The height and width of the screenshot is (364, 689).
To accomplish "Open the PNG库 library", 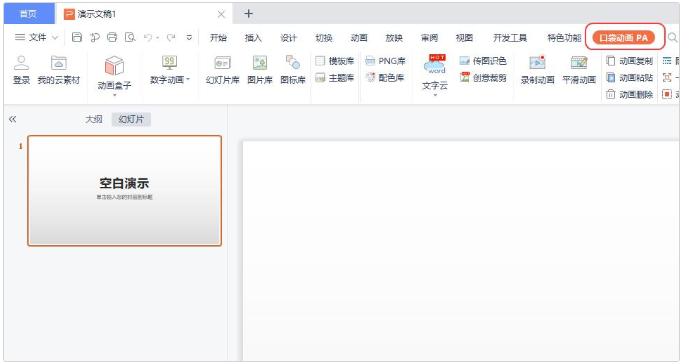I will (385, 61).
